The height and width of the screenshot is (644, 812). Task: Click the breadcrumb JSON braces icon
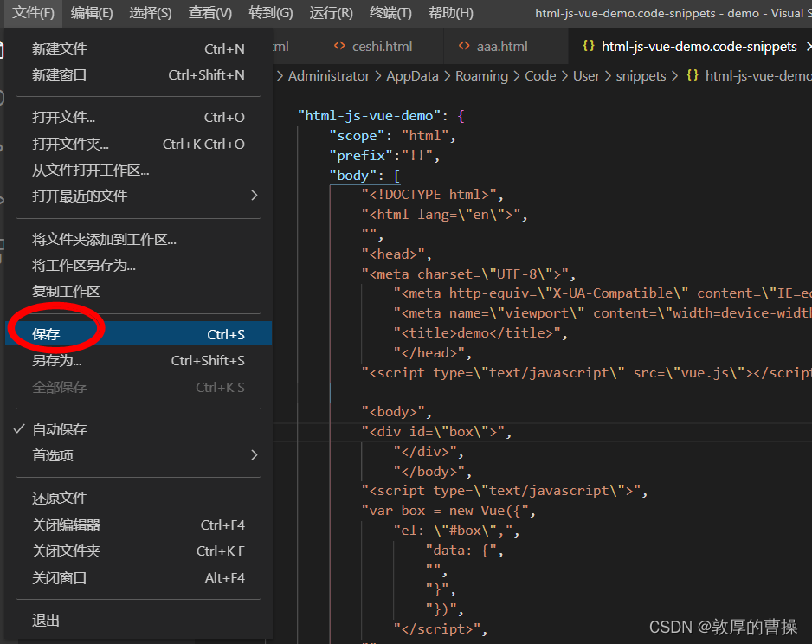(693, 75)
